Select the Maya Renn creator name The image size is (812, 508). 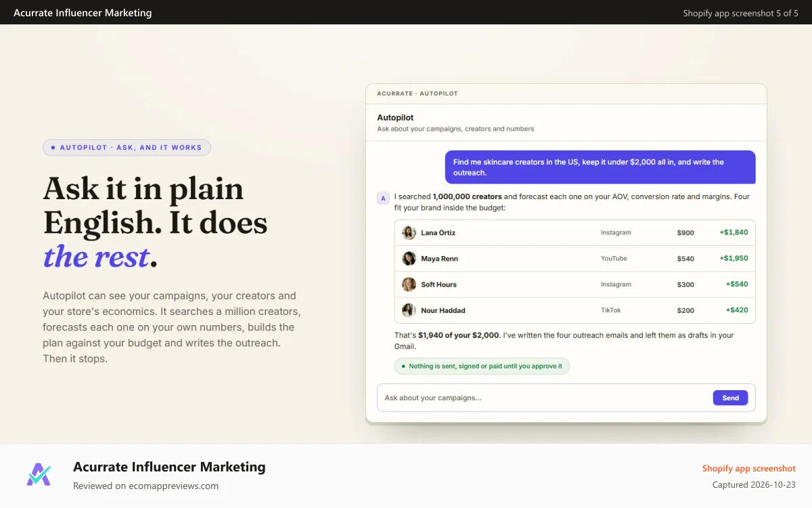click(x=439, y=259)
